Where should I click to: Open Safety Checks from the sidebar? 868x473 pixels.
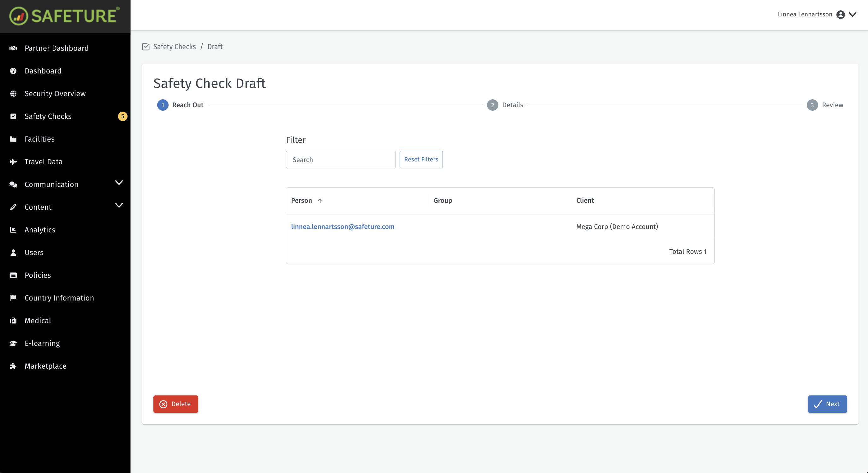coord(48,116)
